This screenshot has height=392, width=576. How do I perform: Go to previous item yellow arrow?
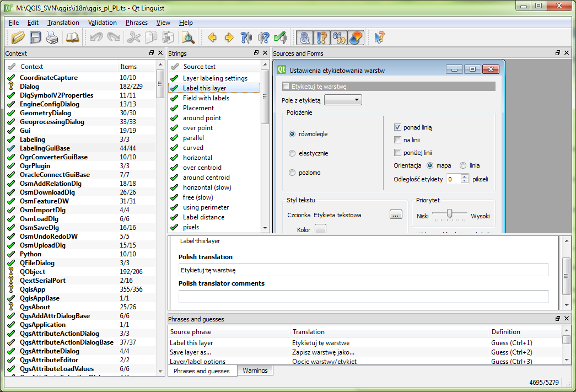pyautogui.click(x=212, y=37)
